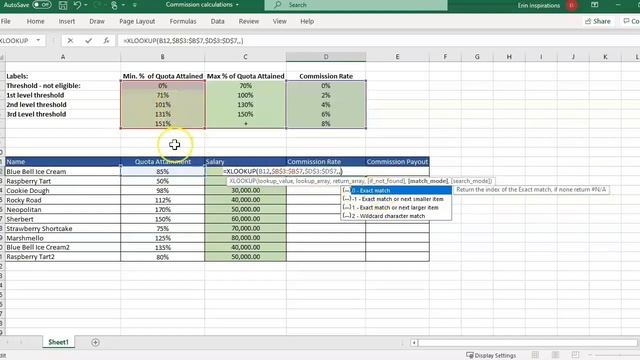Image resolution: width=640 pixels, height=360 pixels.
Task: Switch to Page Layout view icon
Action: [556, 355]
